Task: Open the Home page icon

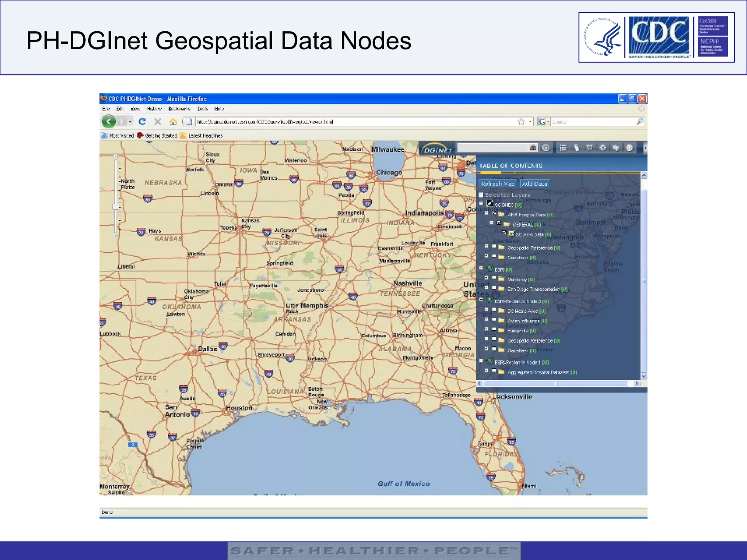Action: coord(173,121)
